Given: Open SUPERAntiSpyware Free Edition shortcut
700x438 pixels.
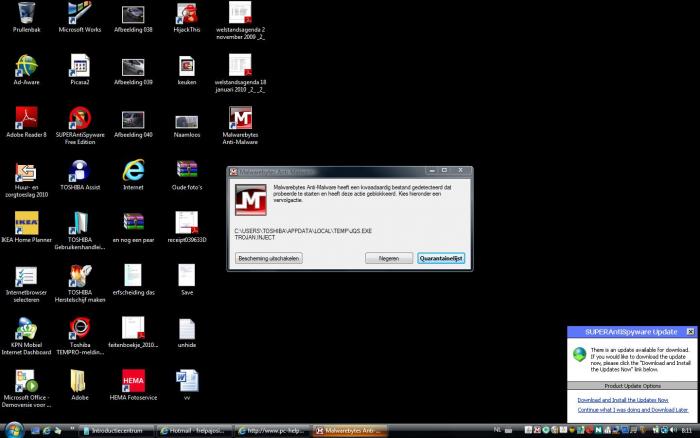Looking at the screenshot, I should (80, 125).
